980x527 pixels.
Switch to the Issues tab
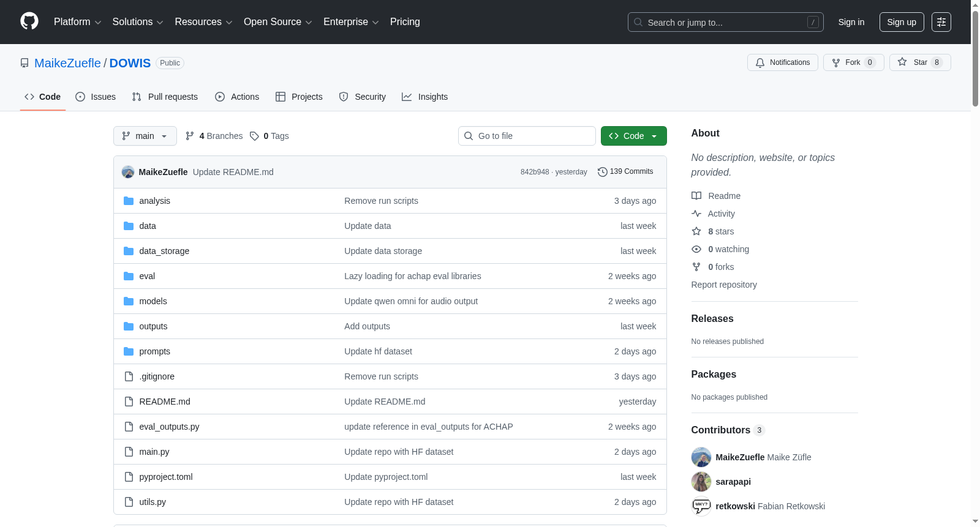click(x=96, y=97)
